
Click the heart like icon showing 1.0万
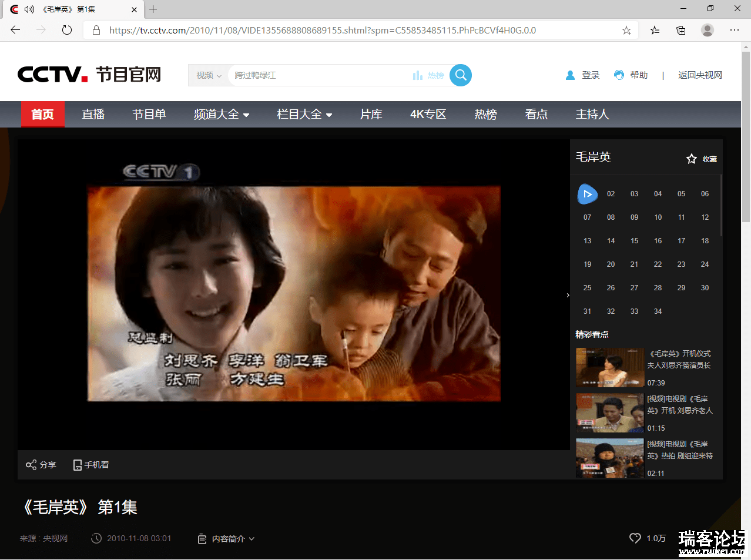click(635, 538)
